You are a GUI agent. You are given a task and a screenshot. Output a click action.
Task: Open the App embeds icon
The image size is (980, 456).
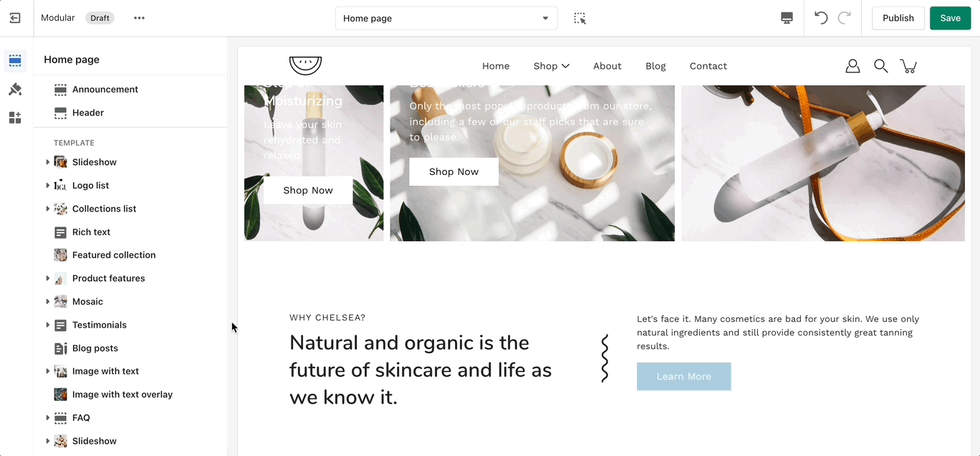(15, 118)
